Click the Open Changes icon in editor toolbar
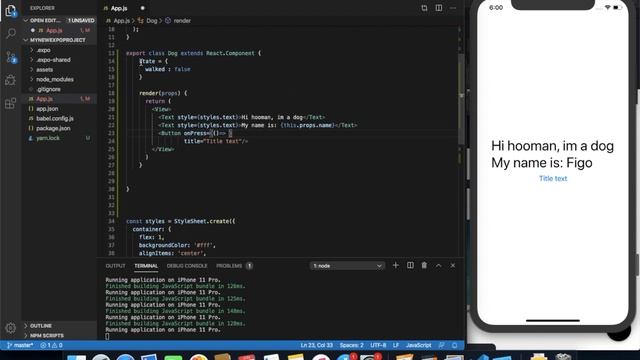Image resolution: width=640 pixels, height=360 pixels. (424, 8)
